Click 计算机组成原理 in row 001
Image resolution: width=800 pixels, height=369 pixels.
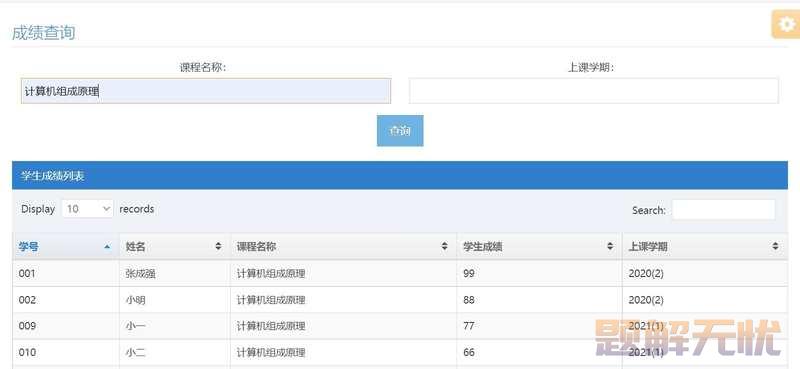(x=271, y=274)
